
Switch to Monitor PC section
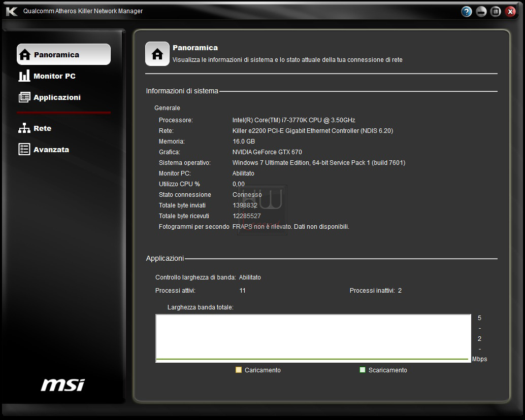point(47,76)
